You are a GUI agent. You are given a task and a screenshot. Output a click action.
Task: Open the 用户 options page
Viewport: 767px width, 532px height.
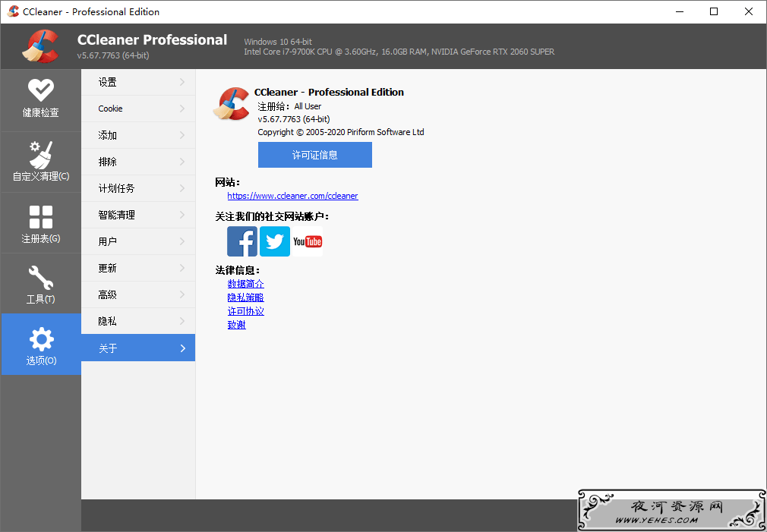(138, 241)
